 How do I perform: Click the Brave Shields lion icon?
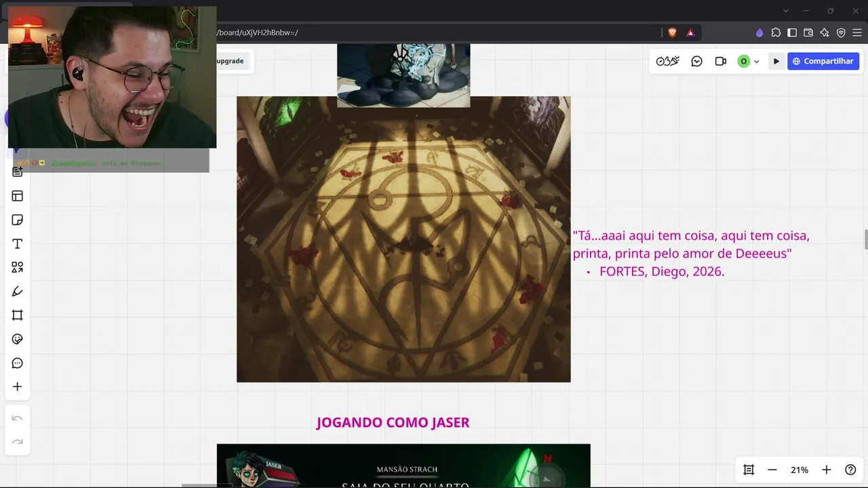tap(673, 33)
